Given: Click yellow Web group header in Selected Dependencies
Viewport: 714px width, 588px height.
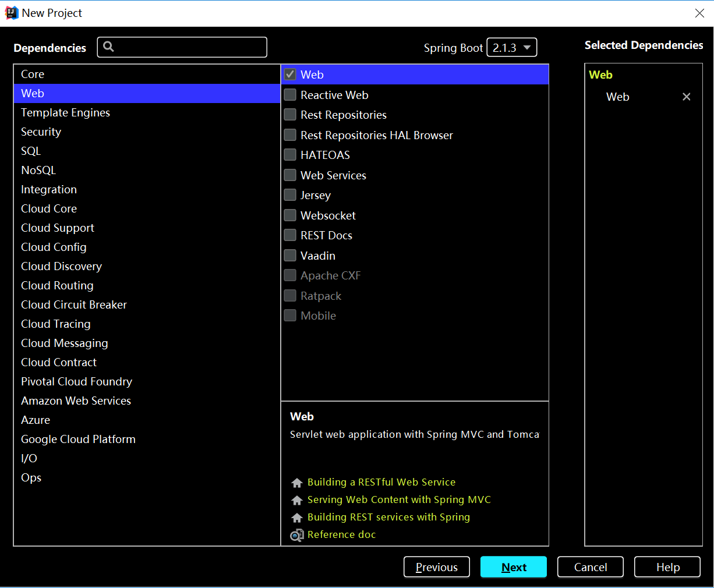Looking at the screenshot, I should tap(600, 75).
